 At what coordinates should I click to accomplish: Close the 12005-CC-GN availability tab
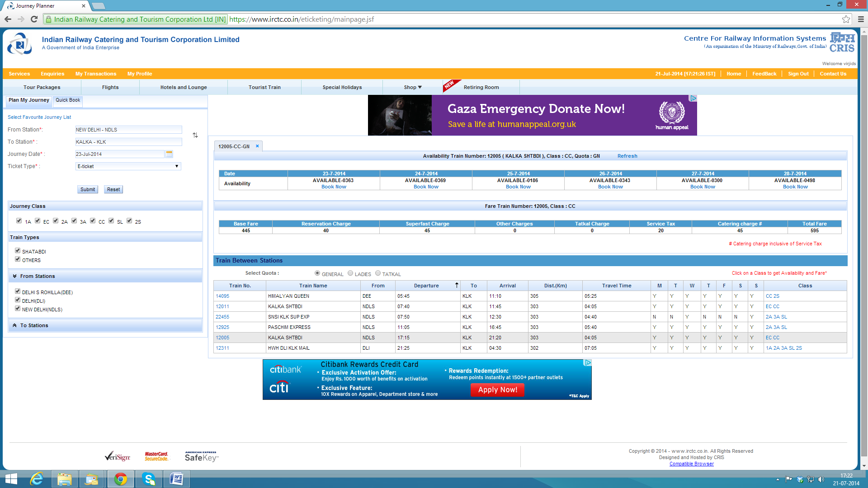(x=257, y=146)
